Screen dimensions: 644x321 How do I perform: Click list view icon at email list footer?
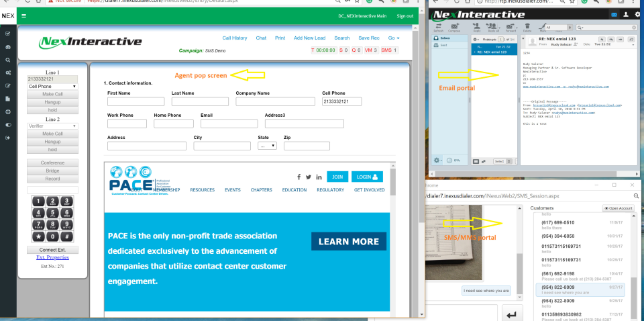[476, 162]
